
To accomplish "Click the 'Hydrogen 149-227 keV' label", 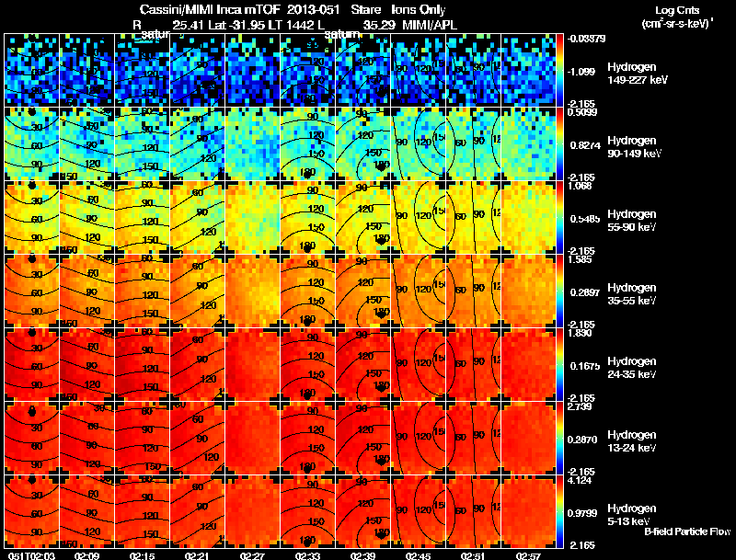I will (637, 74).
